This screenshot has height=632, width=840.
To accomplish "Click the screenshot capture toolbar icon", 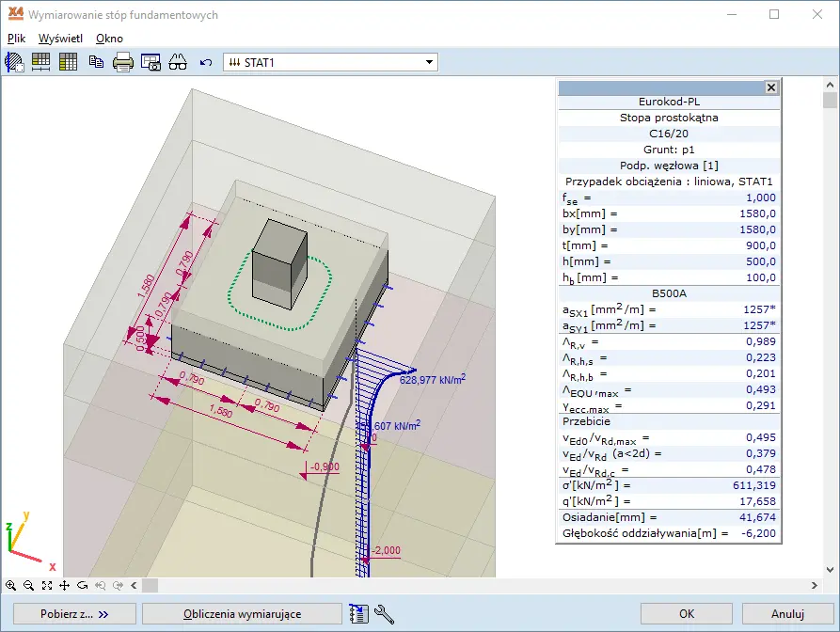I will 151,63.
